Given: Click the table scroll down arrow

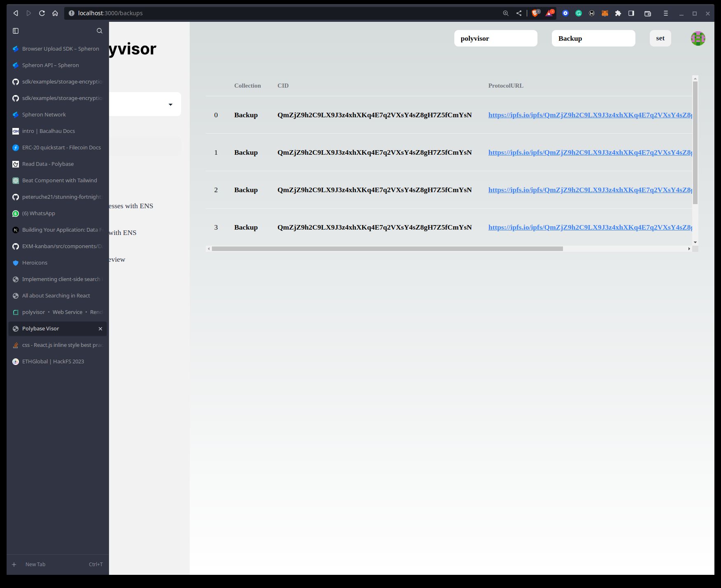Looking at the screenshot, I should coord(695,242).
